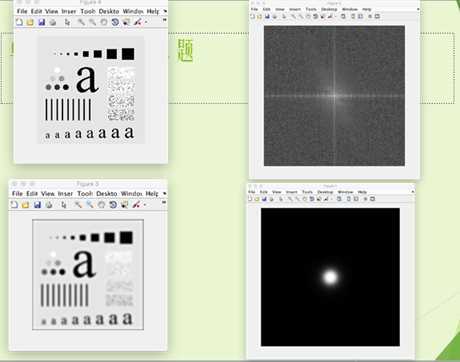Viewport: 460px width, 362px height.
Task: Click the Save Figure icon in Figure 4 toolbar
Action: coord(41,22)
